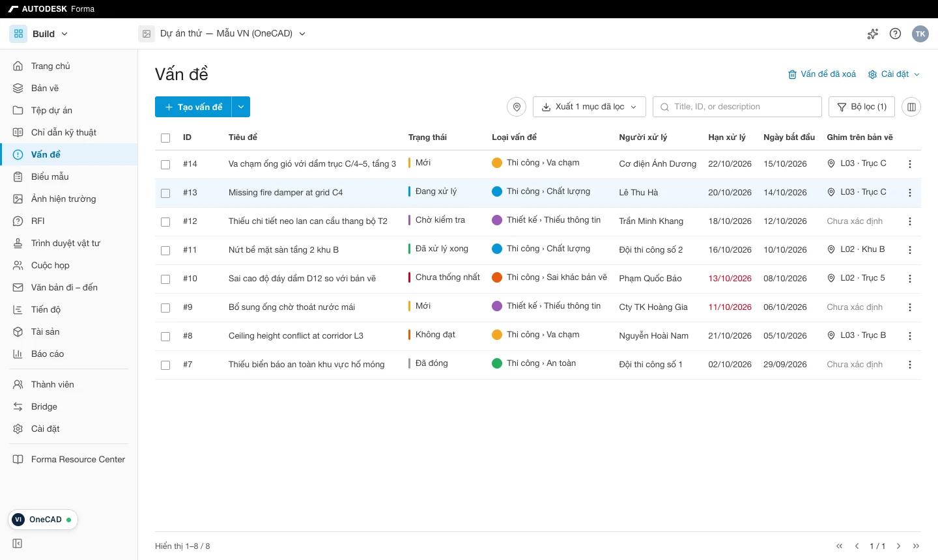The height and width of the screenshot is (560, 938).
Task: Open row actions for issue #14
Action: [x=910, y=164]
